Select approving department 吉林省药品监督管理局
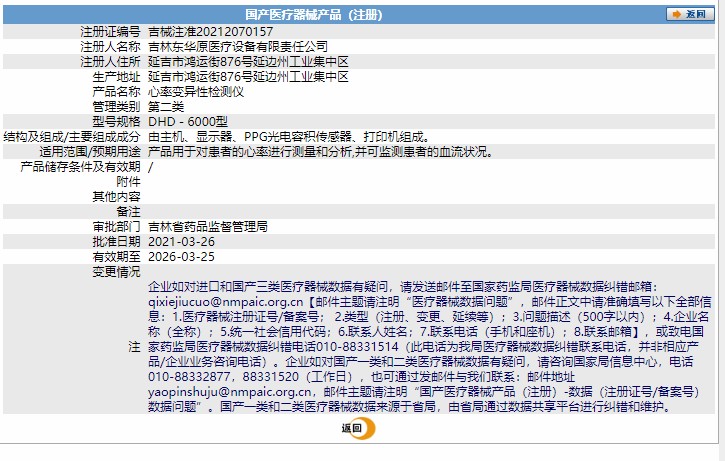The height and width of the screenshot is (461, 725). [x=208, y=227]
